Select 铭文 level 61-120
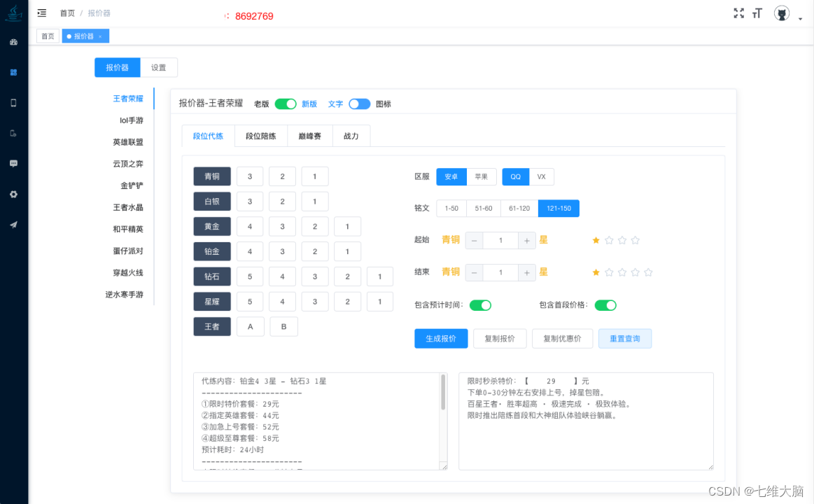This screenshot has width=814, height=504. point(519,208)
